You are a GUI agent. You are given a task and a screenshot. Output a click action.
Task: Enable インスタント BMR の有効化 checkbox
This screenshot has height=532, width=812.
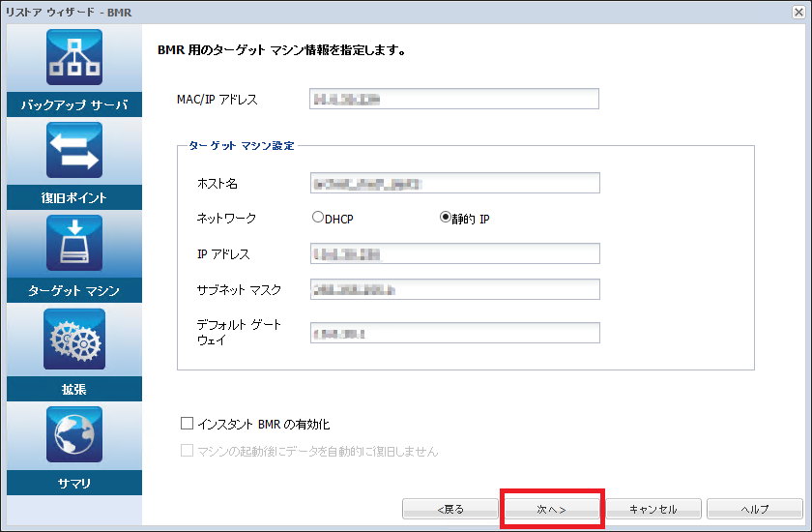tap(187, 424)
